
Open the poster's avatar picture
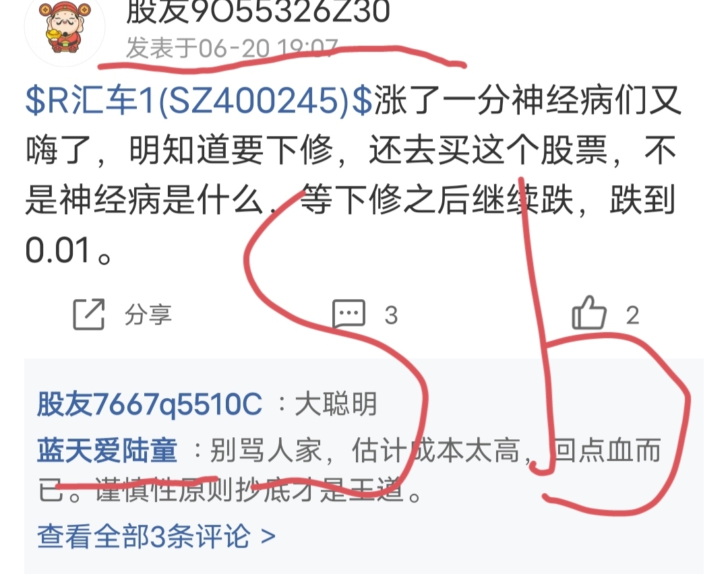click(x=65, y=26)
